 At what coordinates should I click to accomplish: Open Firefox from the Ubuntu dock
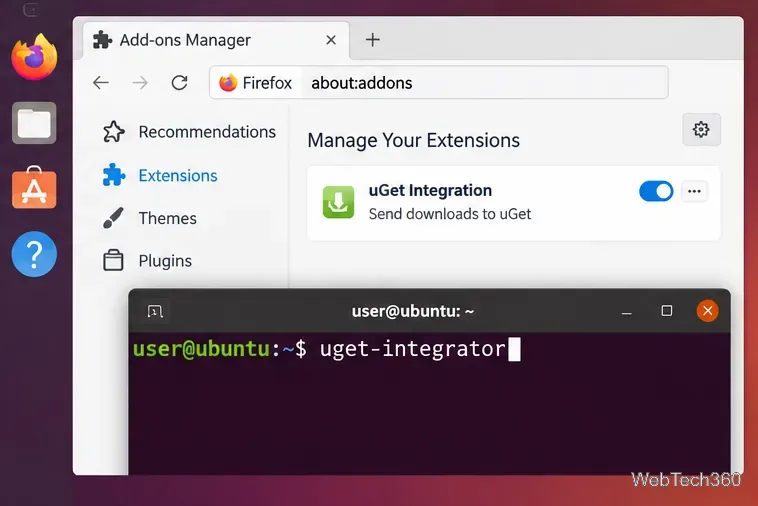(34, 58)
